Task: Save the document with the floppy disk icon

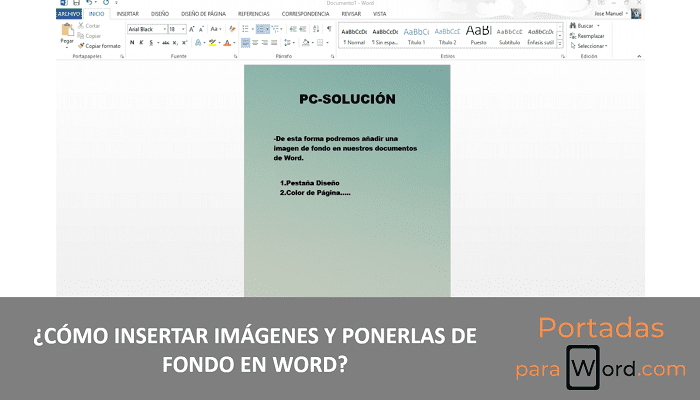Action: [76, 3]
